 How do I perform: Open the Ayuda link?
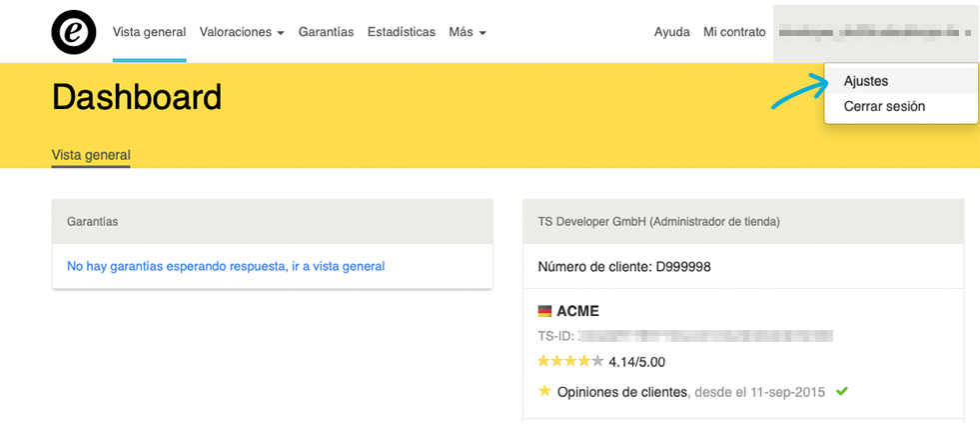(671, 32)
